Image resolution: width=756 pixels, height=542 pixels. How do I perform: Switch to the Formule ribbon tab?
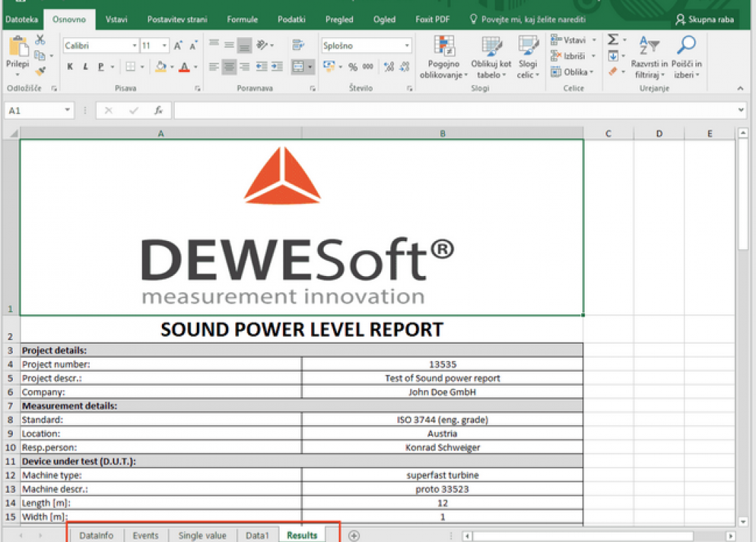[x=242, y=19]
